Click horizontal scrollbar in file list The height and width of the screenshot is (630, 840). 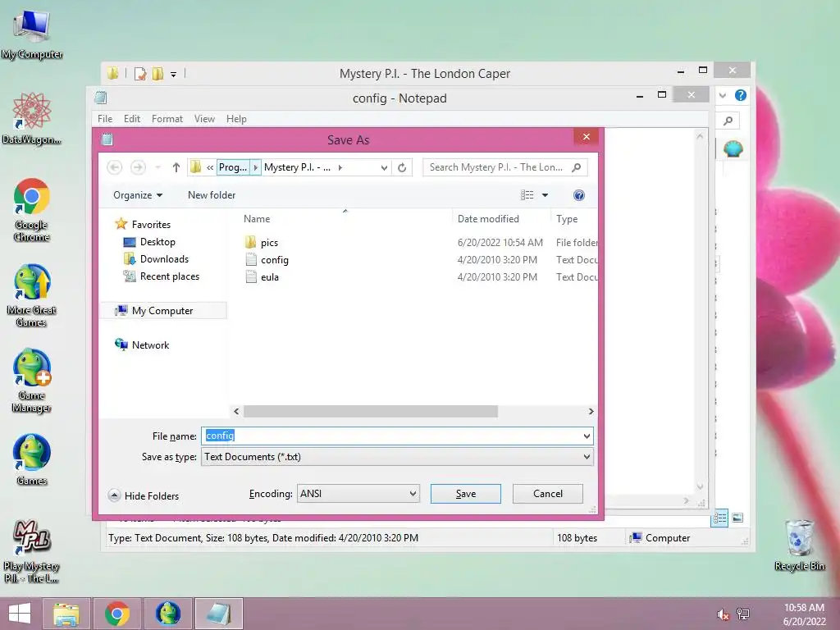[x=371, y=412]
